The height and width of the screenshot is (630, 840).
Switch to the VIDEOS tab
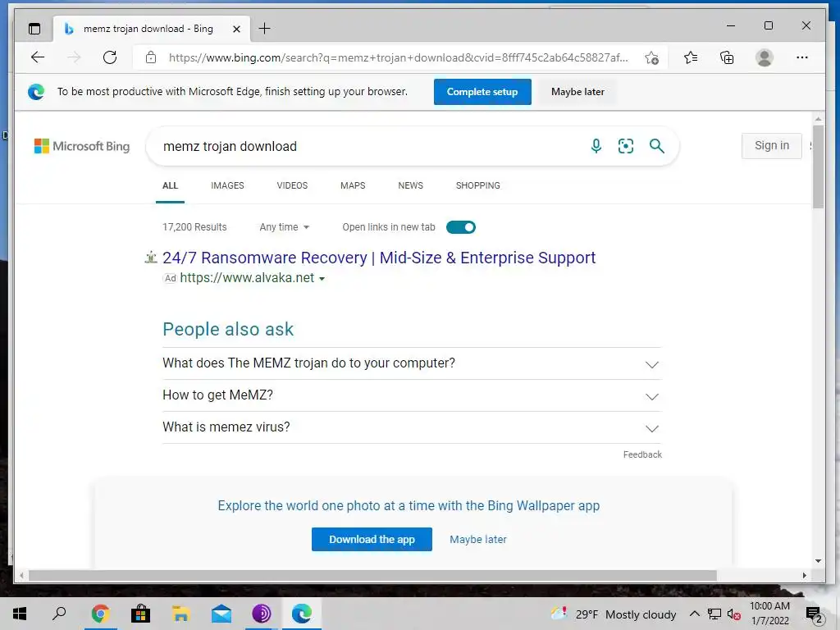292,186
